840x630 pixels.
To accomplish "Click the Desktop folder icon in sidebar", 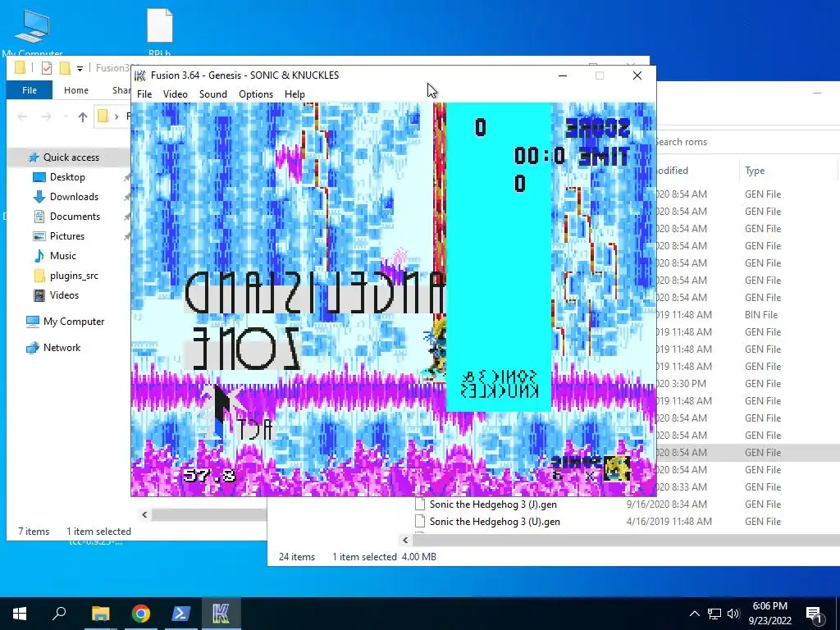I will click(x=39, y=177).
